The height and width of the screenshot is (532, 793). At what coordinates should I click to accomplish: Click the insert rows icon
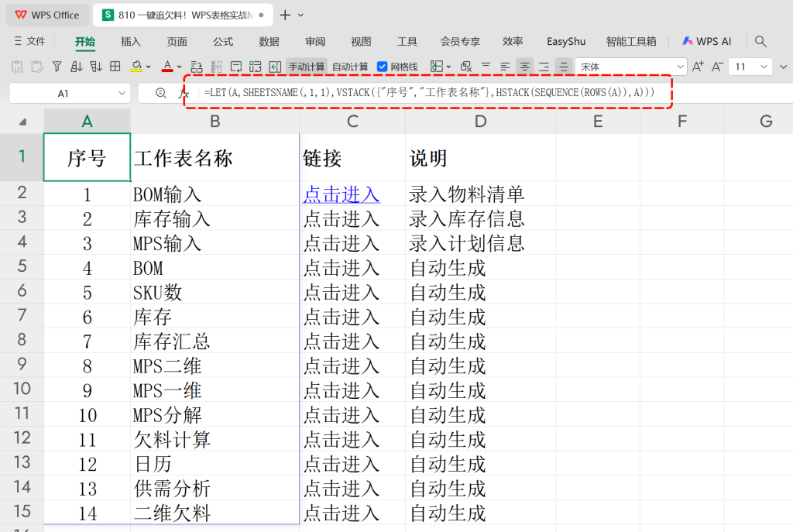197,67
